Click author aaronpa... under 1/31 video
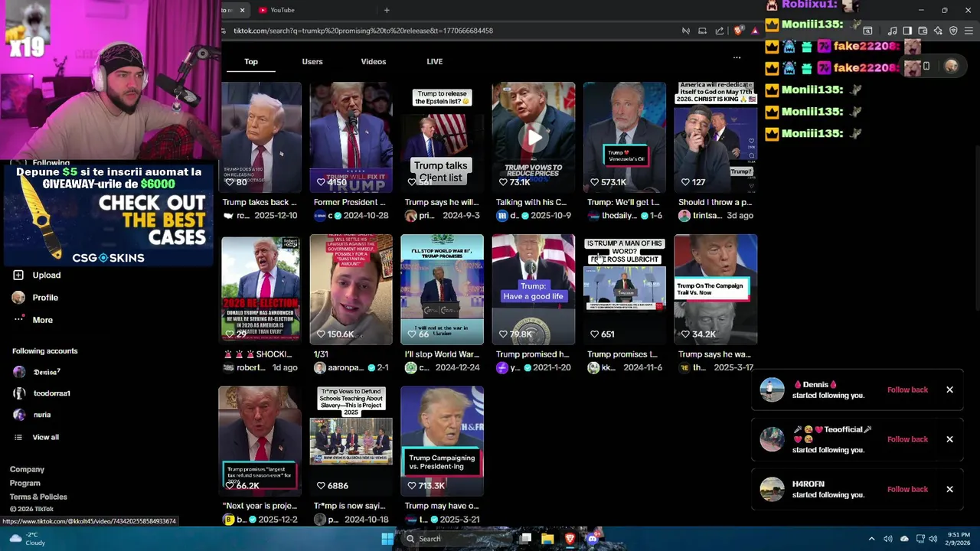The height and width of the screenshot is (551, 980). click(346, 368)
